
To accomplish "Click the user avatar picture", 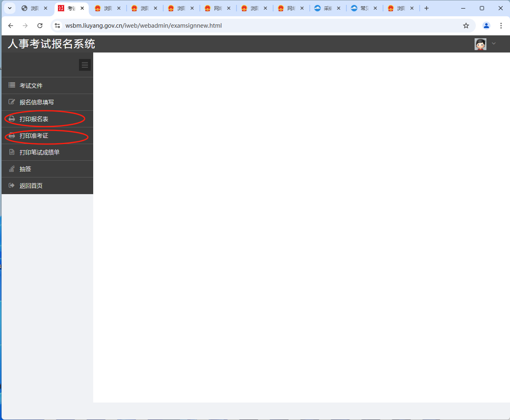I will tap(480, 44).
